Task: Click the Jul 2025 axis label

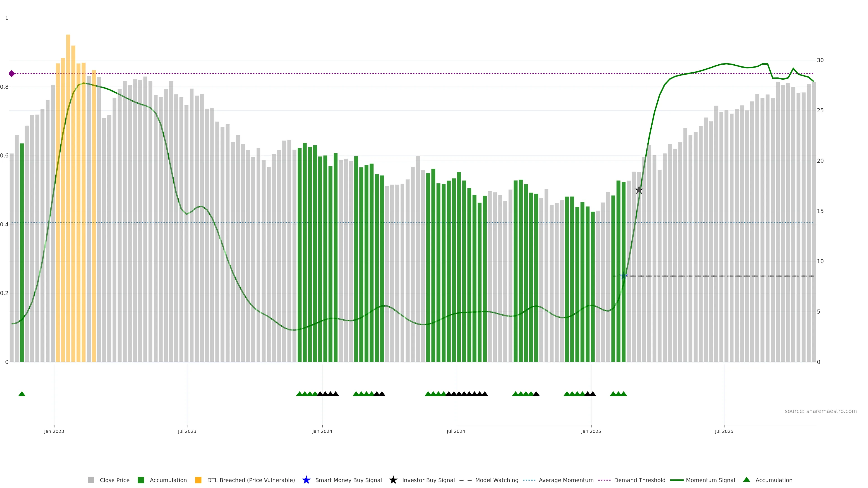Action: tap(724, 431)
